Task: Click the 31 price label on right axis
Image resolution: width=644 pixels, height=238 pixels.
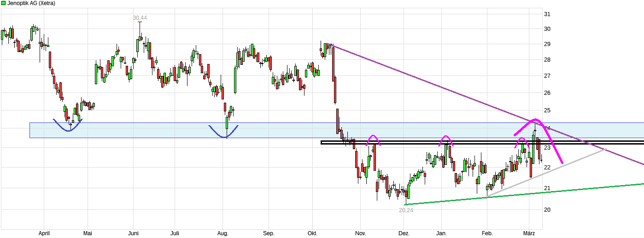Action: pyautogui.click(x=548, y=14)
